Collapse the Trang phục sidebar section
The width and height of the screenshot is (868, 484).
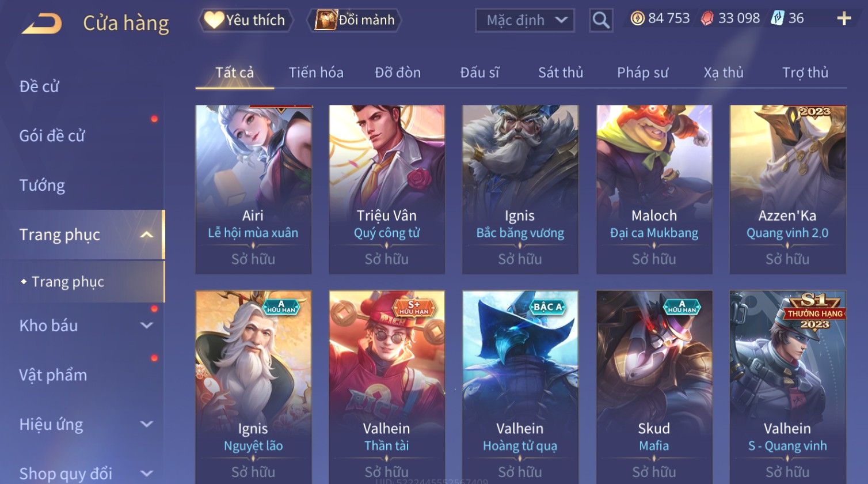(x=147, y=235)
